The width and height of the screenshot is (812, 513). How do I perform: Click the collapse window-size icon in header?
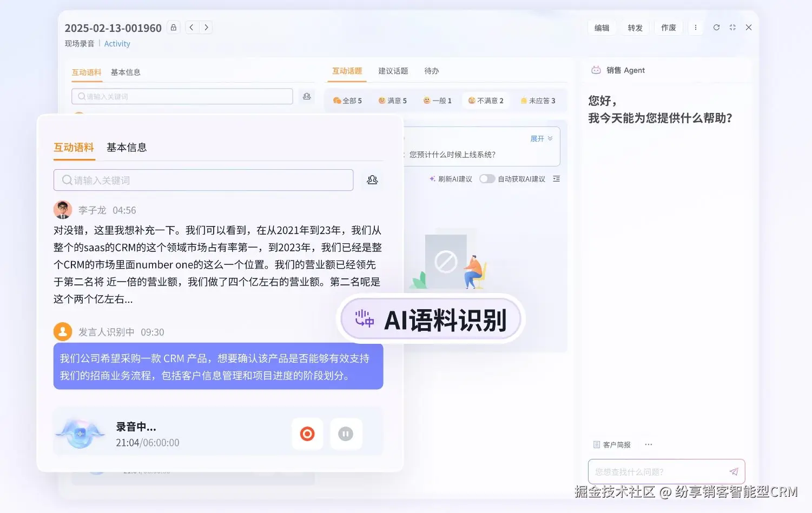[x=732, y=28]
